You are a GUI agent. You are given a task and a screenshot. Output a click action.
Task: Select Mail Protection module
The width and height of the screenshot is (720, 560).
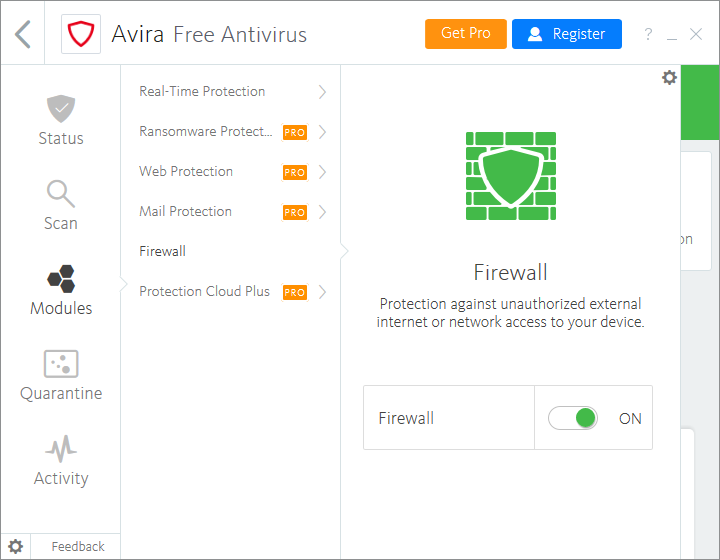pos(185,212)
